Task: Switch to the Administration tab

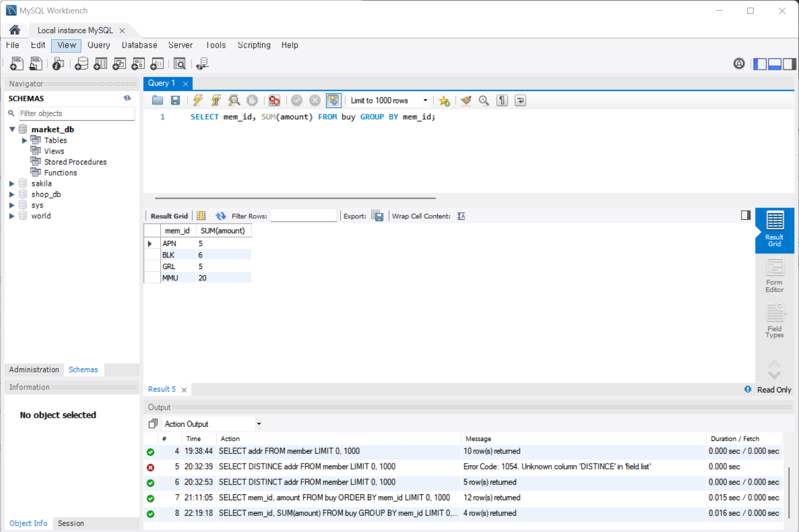Action: [x=34, y=370]
